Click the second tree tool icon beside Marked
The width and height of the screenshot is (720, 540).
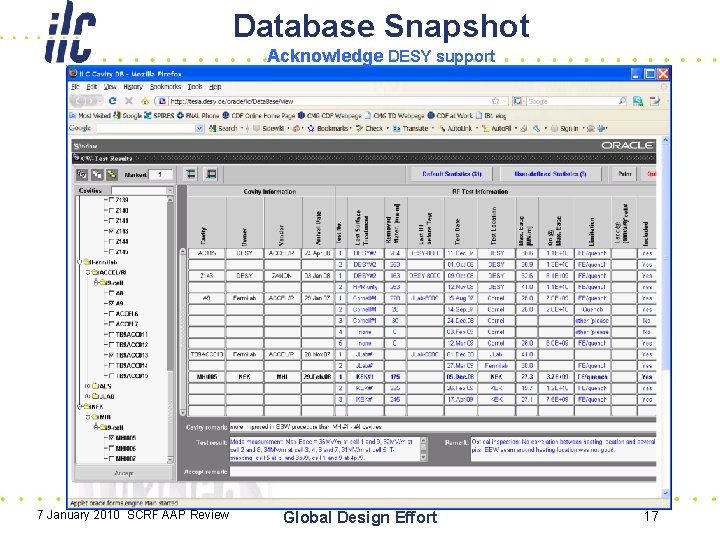point(97,174)
